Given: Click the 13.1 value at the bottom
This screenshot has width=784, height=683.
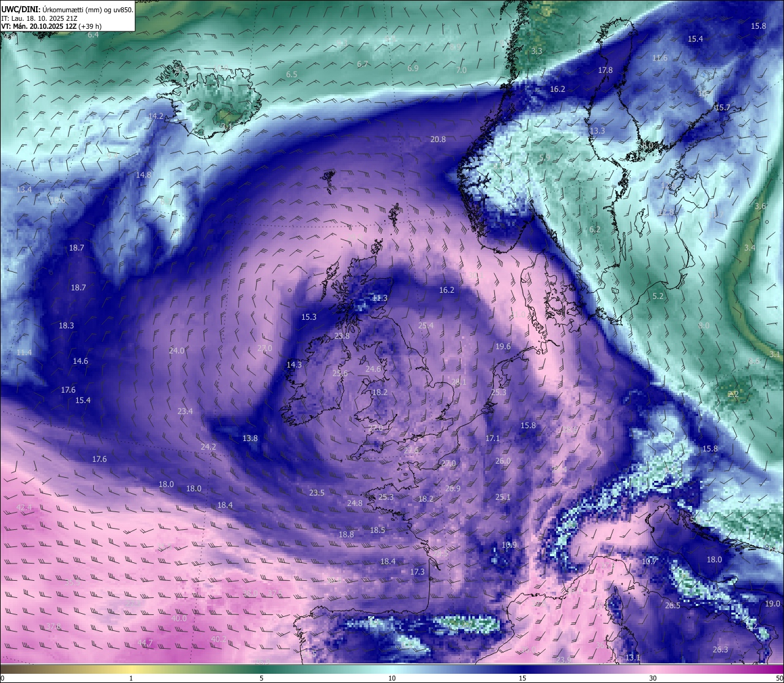Looking at the screenshot, I should pos(633,657).
